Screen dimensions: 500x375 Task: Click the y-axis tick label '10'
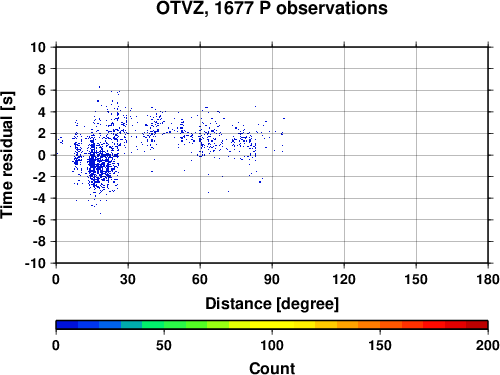point(38,47)
